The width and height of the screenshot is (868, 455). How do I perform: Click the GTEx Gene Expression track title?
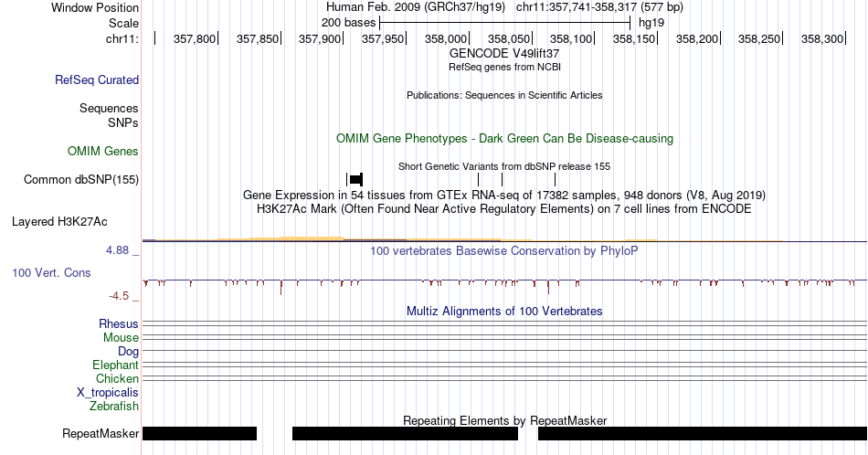(x=504, y=195)
